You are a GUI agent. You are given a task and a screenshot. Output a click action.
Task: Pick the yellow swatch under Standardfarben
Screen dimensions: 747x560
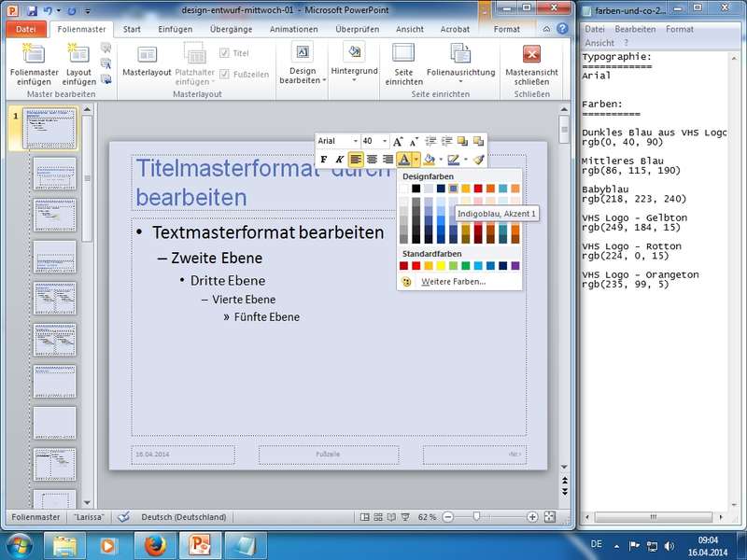[x=441, y=266]
